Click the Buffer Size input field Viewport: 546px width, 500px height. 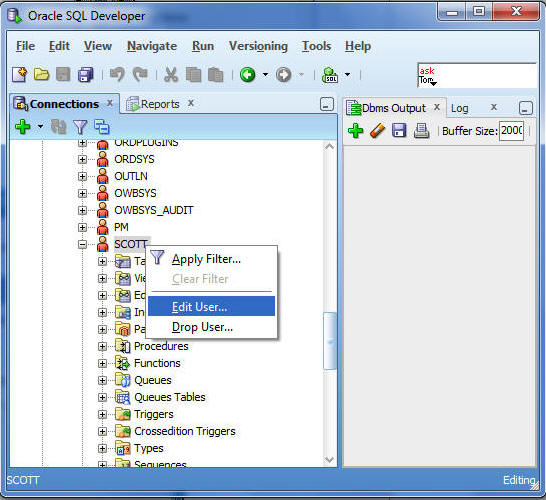[x=511, y=131]
